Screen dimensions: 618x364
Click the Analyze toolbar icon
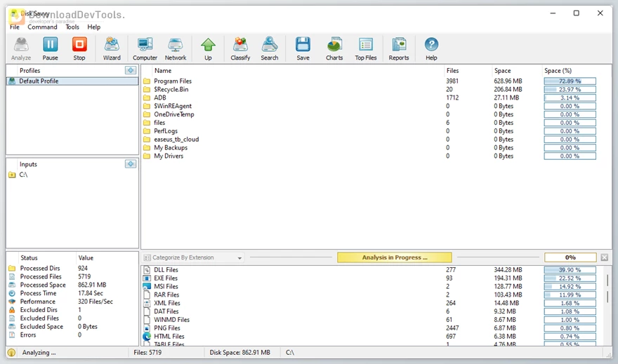[21, 49]
